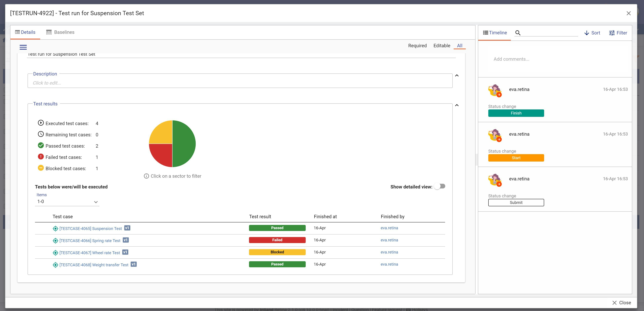The width and height of the screenshot is (644, 311).
Task: Select the Editable field filter
Action: [x=442, y=46]
